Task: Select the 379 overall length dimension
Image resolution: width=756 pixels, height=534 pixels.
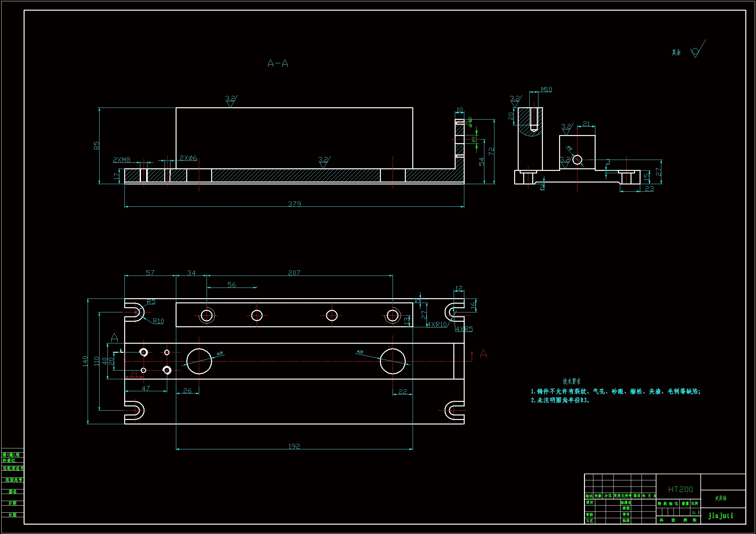Action: (294, 204)
